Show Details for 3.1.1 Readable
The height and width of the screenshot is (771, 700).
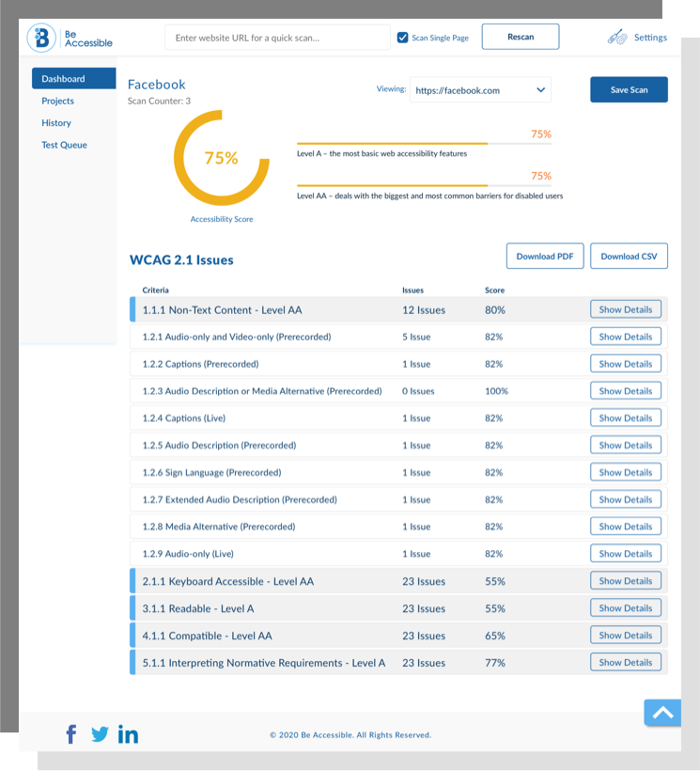[626, 607]
